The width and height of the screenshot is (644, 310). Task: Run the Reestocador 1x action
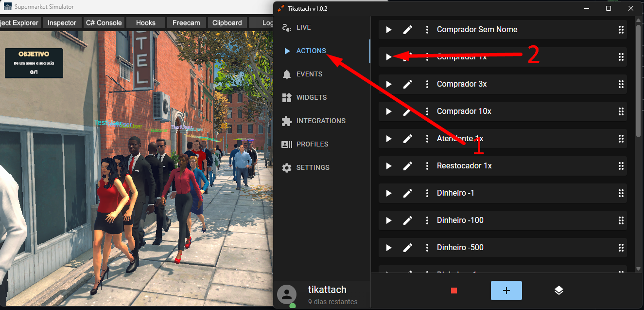coord(389,166)
